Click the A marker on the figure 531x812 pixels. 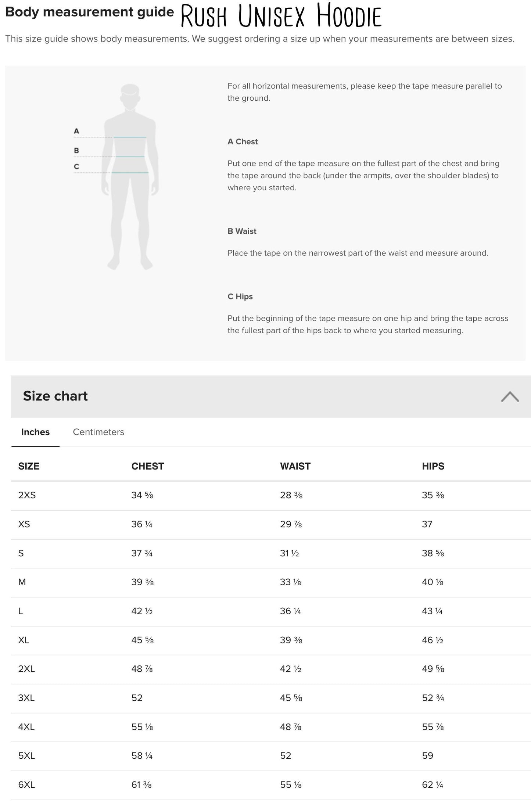(76, 131)
